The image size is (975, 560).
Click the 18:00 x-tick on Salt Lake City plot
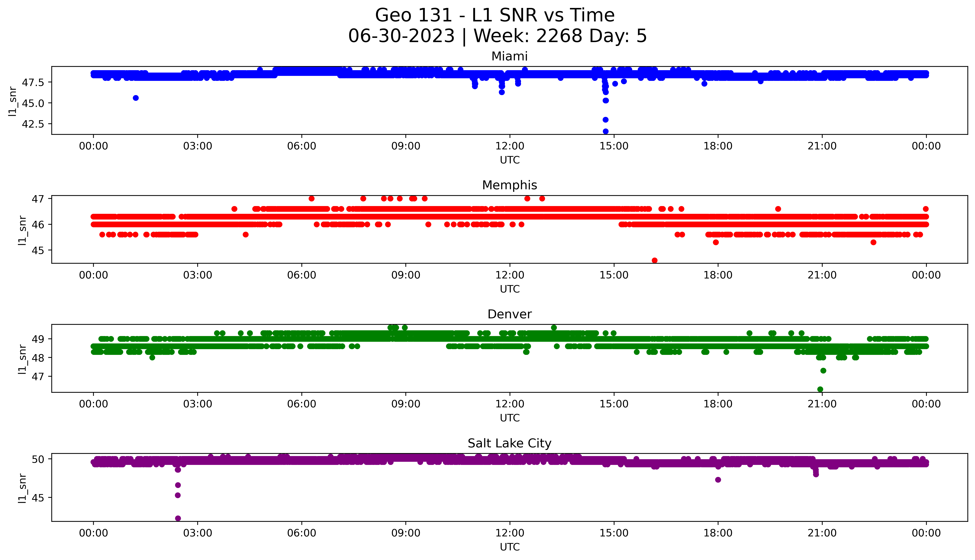[718, 533]
